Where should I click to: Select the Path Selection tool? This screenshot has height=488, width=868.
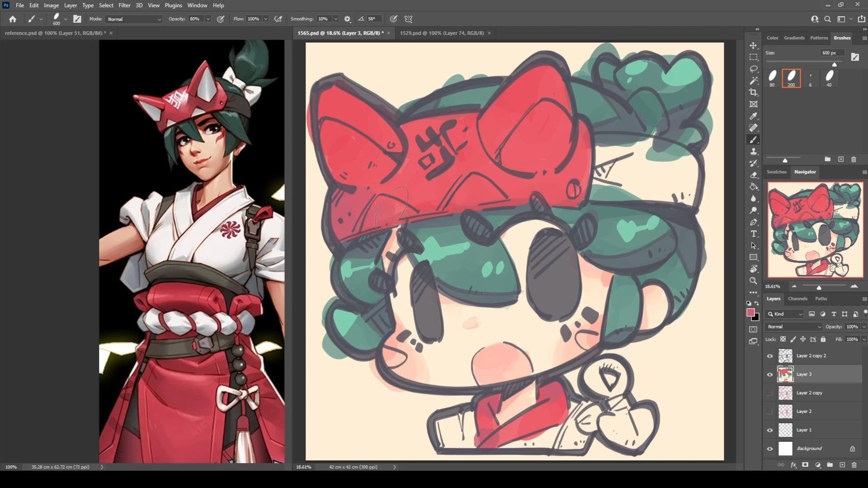(x=753, y=245)
